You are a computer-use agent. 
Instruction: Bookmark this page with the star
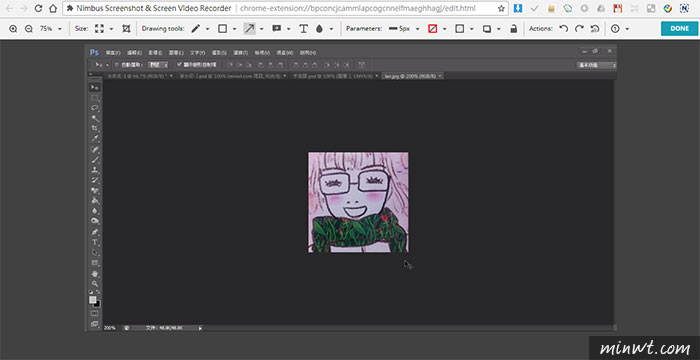(501, 8)
